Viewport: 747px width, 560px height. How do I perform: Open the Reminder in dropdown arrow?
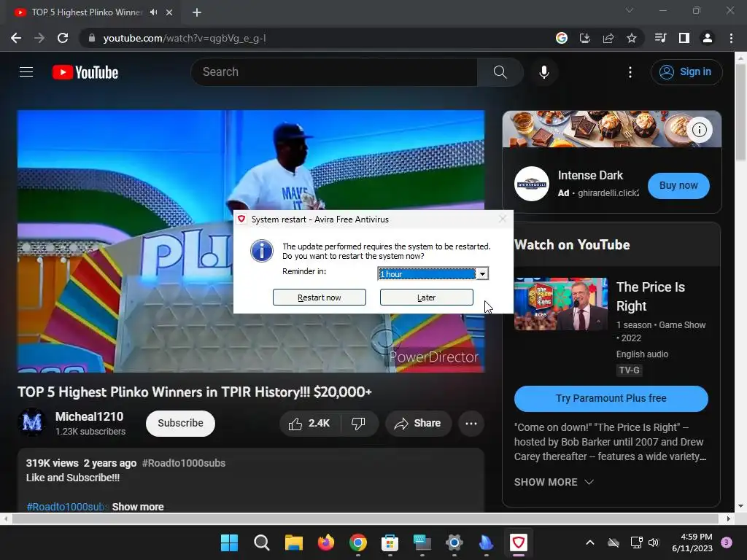482,274
